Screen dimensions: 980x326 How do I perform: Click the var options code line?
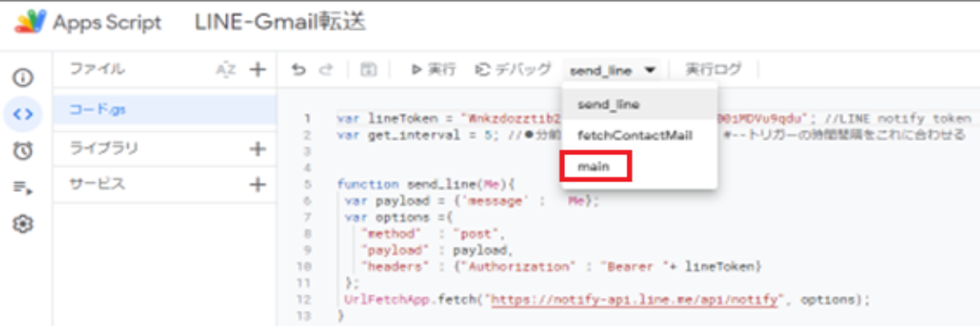(x=398, y=218)
